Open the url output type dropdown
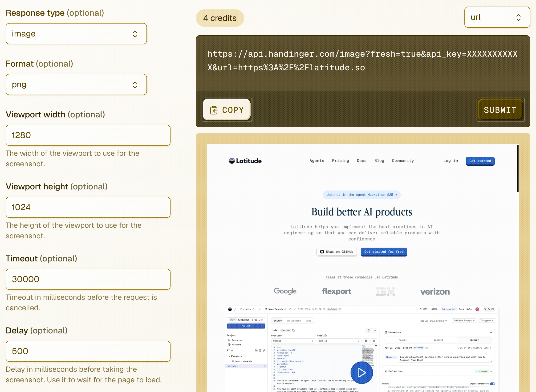Image resolution: width=536 pixels, height=392 pixels. pos(497,17)
